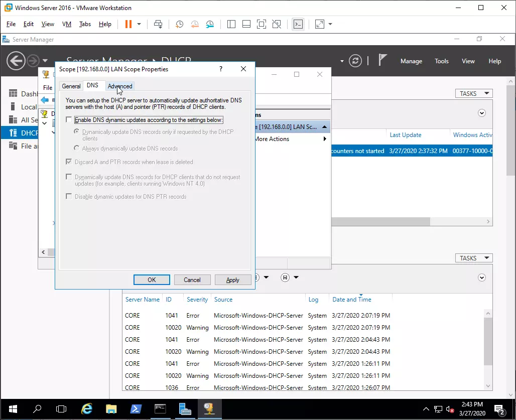Open VMware View menu
This screenshot has width=516, height=420.
click(48, 24)
